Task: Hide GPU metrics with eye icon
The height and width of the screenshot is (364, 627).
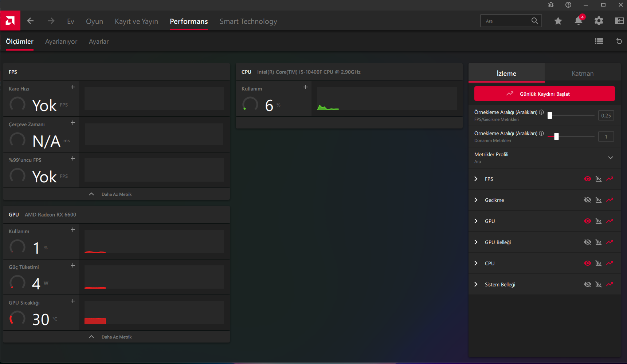Action: [588, 221]
